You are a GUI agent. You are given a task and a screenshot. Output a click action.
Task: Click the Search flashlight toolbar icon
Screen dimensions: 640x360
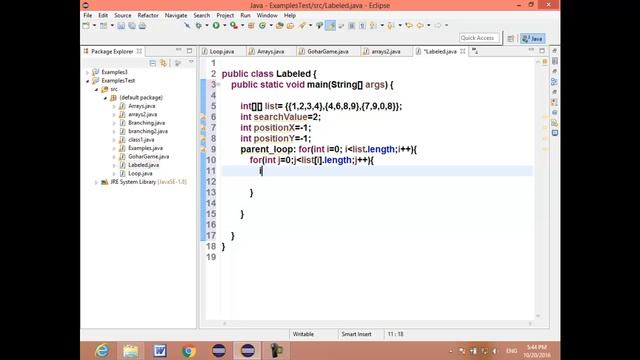tap(302, 26)
